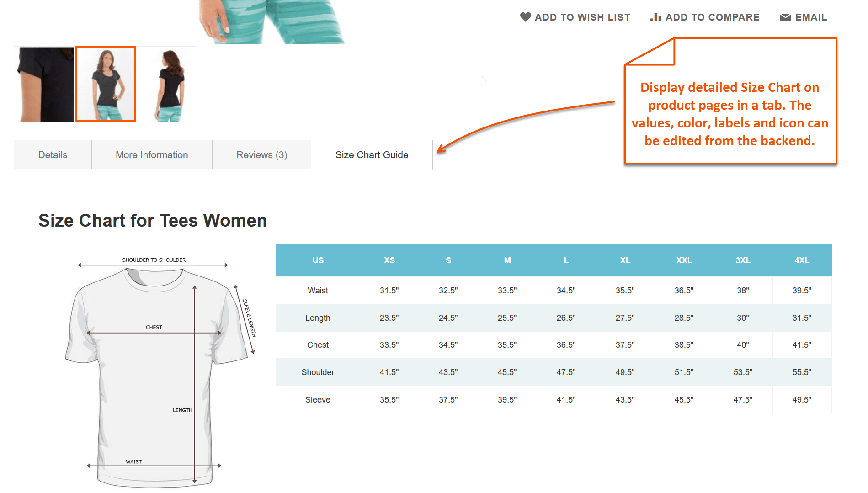868x493 pixels.
Task: Click the 4XL column header
Action: (x=802, y=260)
